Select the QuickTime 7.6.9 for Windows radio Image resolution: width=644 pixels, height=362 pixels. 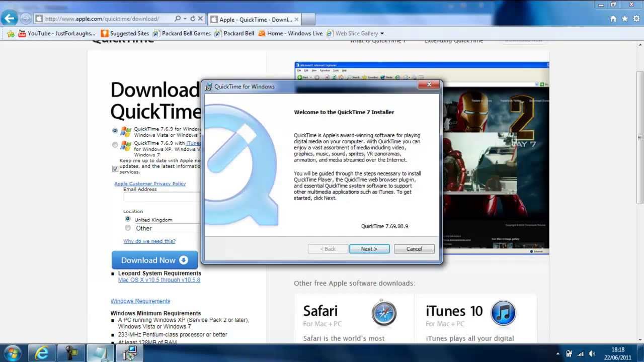(115, 131)
